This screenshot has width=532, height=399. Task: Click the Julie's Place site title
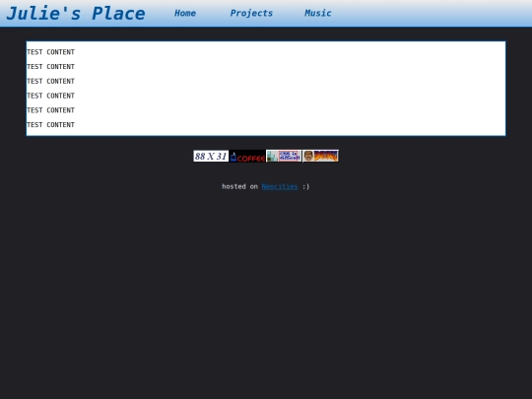coord(76,14)
